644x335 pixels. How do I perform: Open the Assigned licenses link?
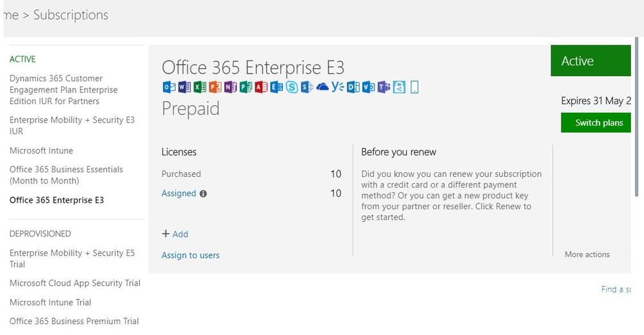[x=179, y=193]
